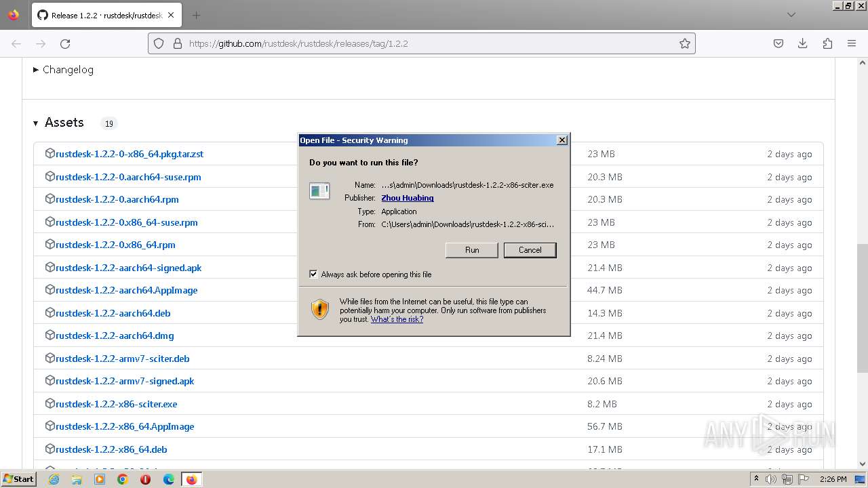Click the Firefox back arrow
The width and height of the screenshot is (868, 488).
click(x=16, y=43)
